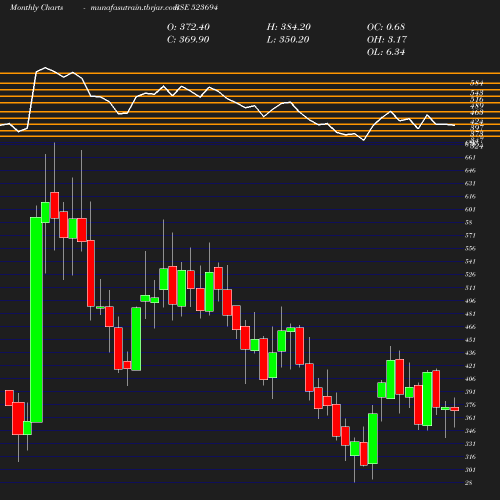Click the tallest green candlestick body

[36, 320]
